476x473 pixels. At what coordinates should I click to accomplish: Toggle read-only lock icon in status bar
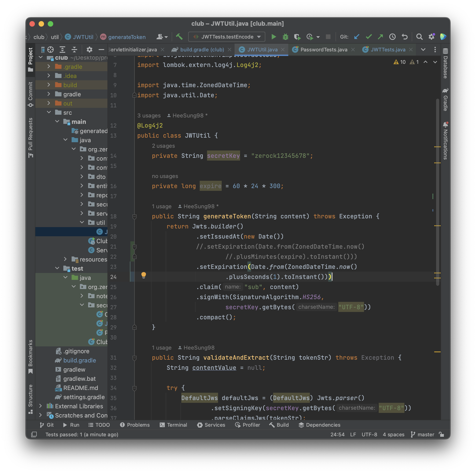click(442, 434)
